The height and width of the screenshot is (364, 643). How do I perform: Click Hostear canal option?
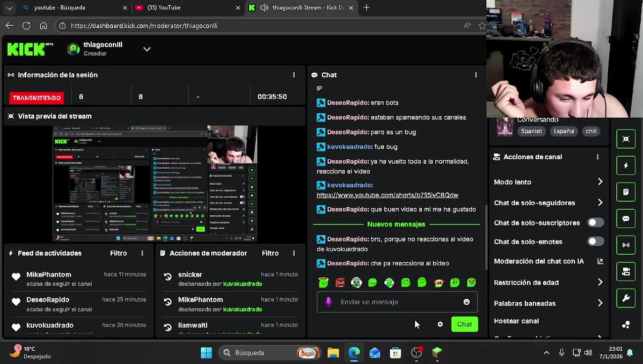516,321
